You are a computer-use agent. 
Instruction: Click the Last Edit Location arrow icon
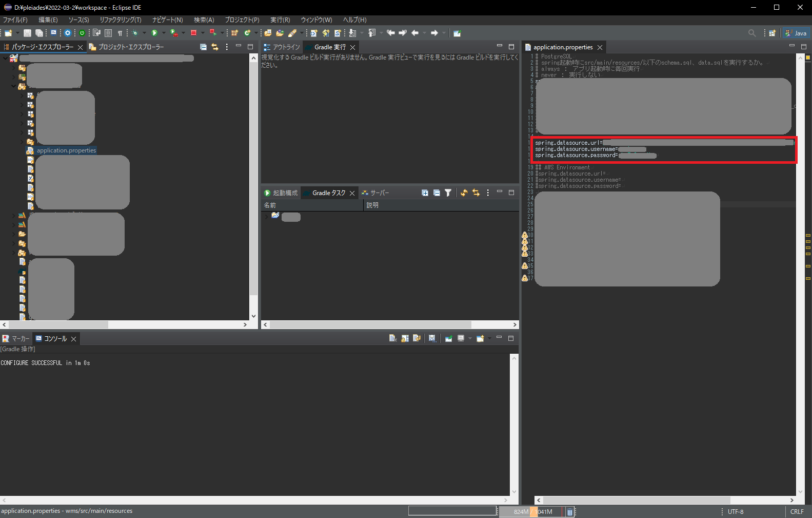point(391,33)
